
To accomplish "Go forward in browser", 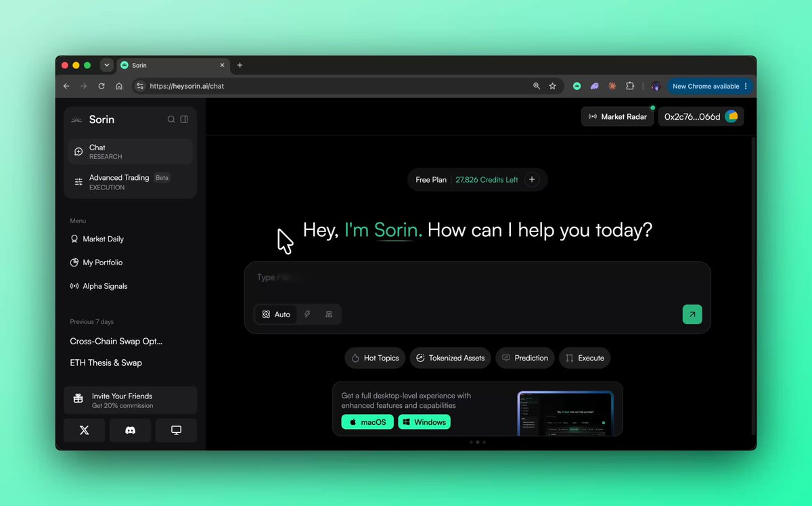I will pyautogui.click(x=84, y=86).
